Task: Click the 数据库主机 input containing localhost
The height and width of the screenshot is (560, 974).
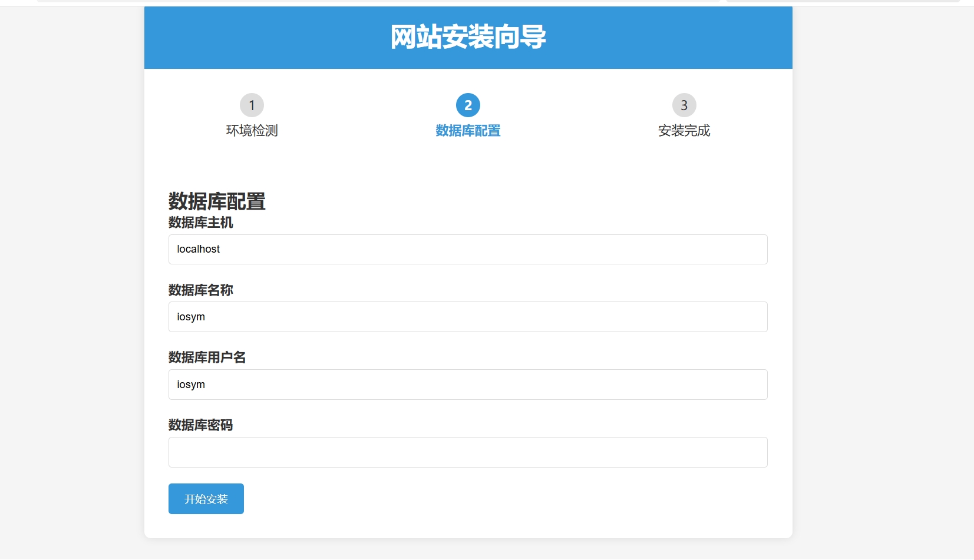Action: pos(467,249)
